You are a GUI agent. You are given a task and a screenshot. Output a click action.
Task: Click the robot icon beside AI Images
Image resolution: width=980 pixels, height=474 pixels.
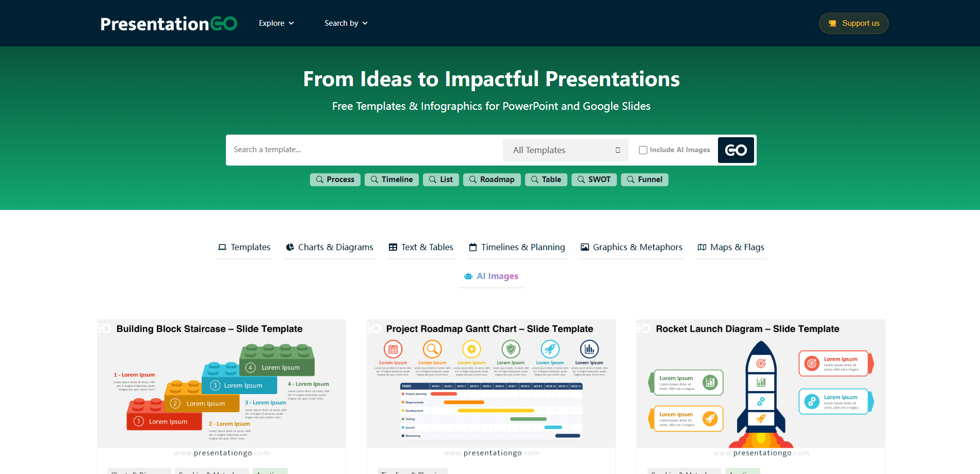468,276
